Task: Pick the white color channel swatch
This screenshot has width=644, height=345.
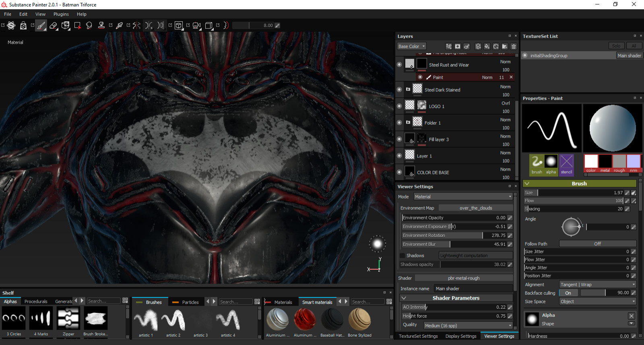Action: pyautogui.click(x=591, y=161)
